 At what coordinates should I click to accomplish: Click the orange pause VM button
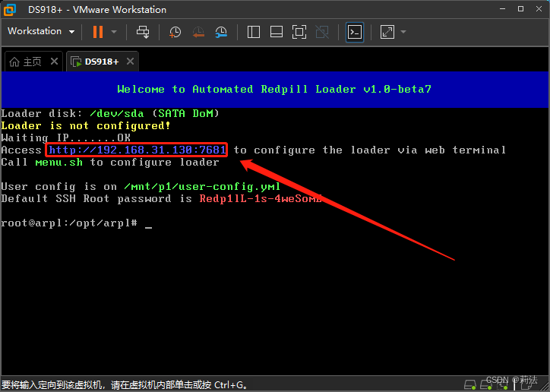(x=98, y=32)
